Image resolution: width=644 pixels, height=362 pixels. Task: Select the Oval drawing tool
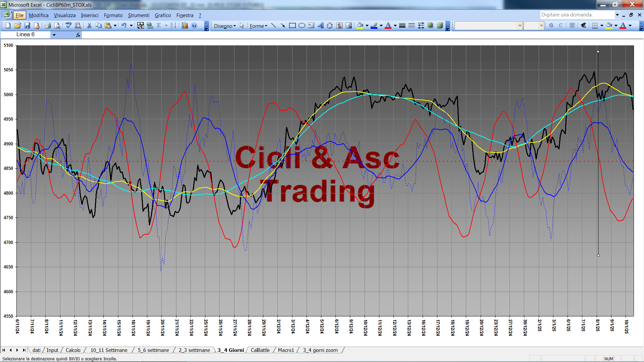click(x=302, y=25)
